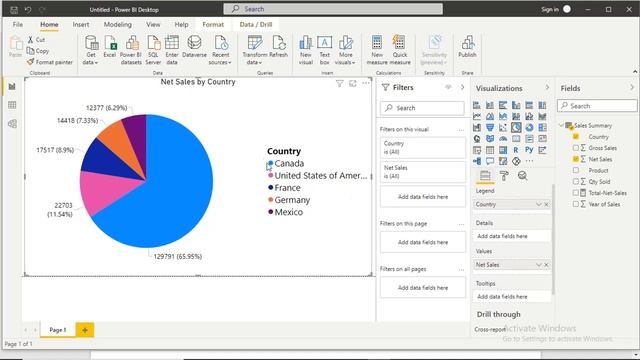Select the waterfall chart visual
This screenshot has width=640, height=360.
[477, 127]
